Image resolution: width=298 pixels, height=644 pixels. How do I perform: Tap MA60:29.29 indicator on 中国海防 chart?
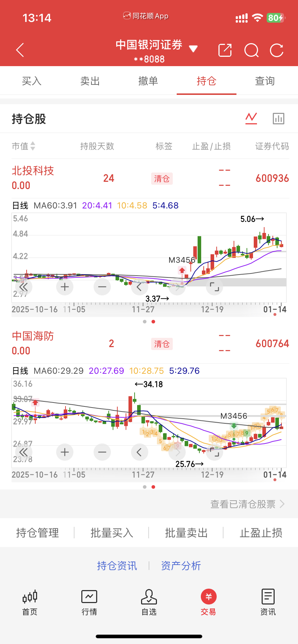[x=59, y=371]
